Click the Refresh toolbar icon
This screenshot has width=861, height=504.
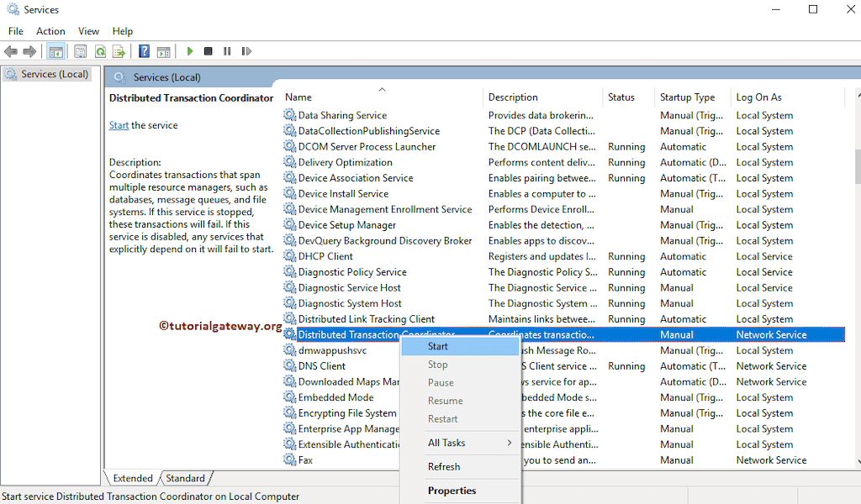click(100, 52)
